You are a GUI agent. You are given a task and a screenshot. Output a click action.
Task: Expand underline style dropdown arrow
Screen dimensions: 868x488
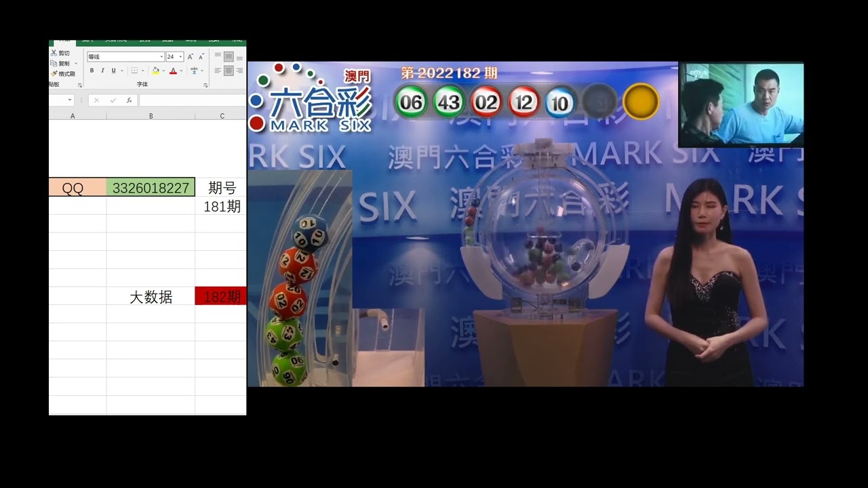click(x=122, y=70)
